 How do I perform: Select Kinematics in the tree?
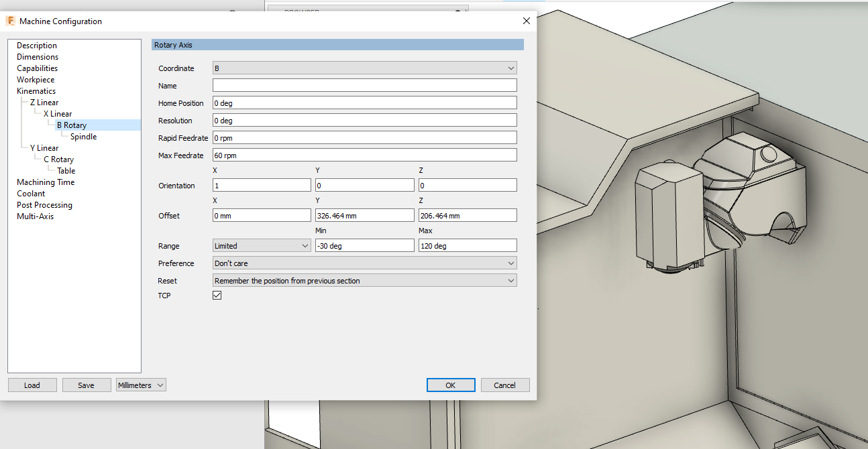(36, 91)
